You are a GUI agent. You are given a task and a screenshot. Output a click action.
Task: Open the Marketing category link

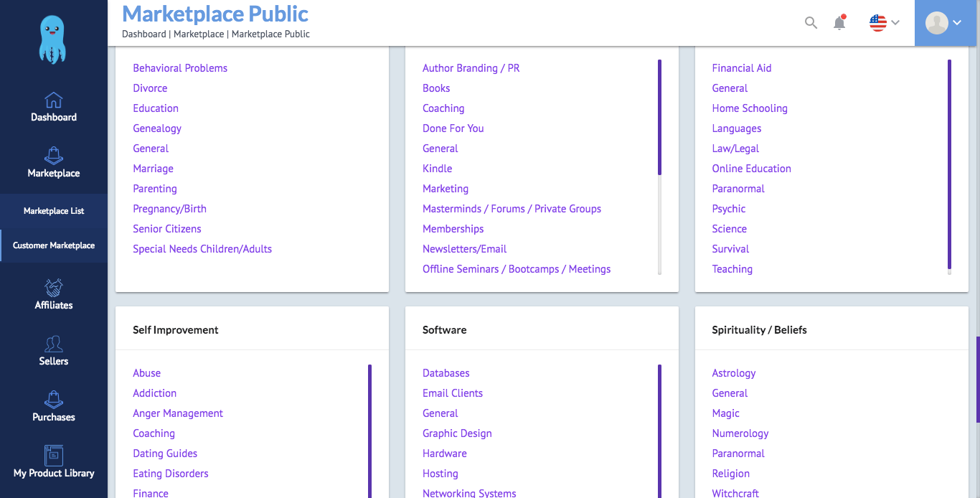tap(446, 189)
